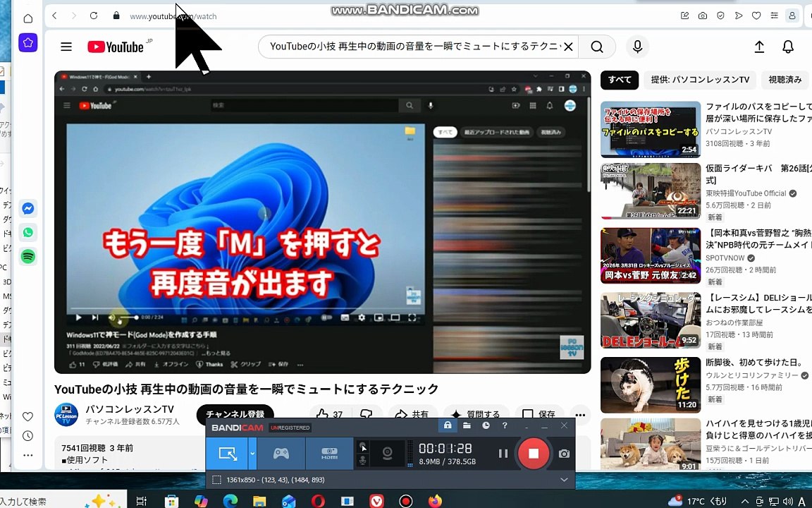Click the main video player
Screen dimensions: 812x508
coord(323,222)
